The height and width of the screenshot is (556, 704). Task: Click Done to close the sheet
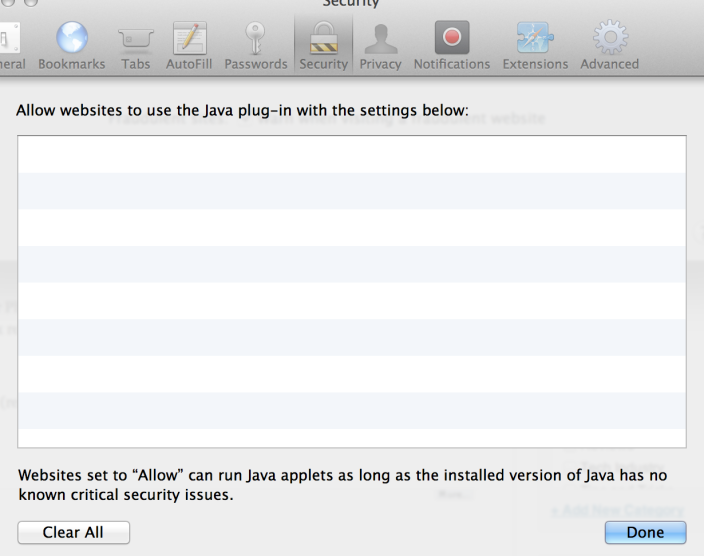coord(645,532)
